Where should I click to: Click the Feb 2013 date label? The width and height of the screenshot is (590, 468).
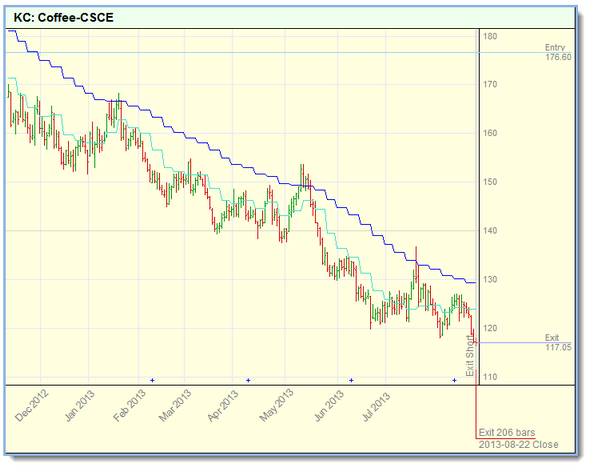(x=129, y=405)
